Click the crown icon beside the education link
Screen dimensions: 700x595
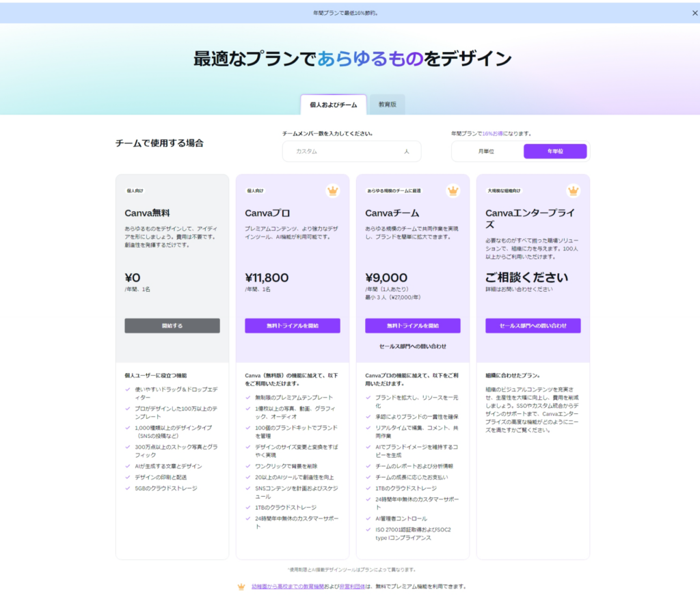tap(241, 586)
